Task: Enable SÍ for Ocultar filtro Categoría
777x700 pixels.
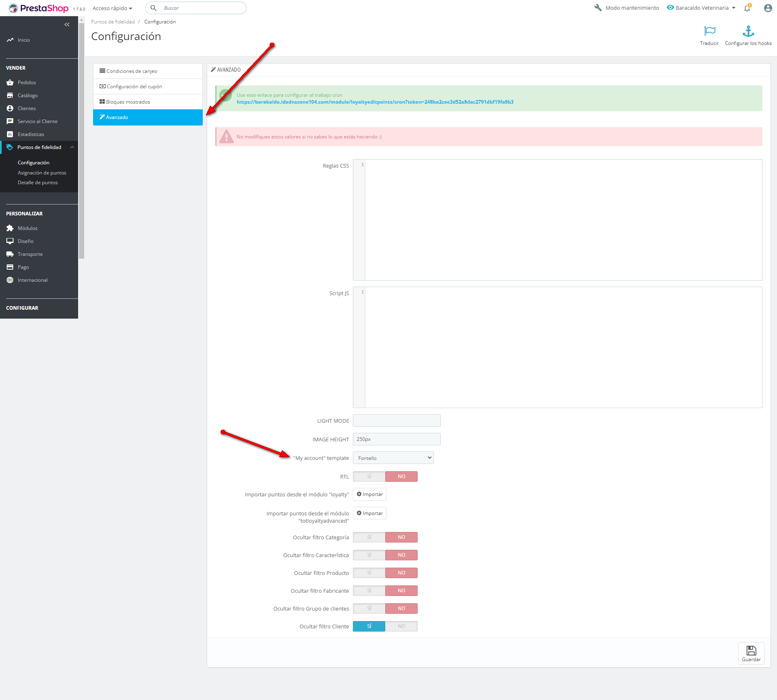Action: (x=369, y=537)
